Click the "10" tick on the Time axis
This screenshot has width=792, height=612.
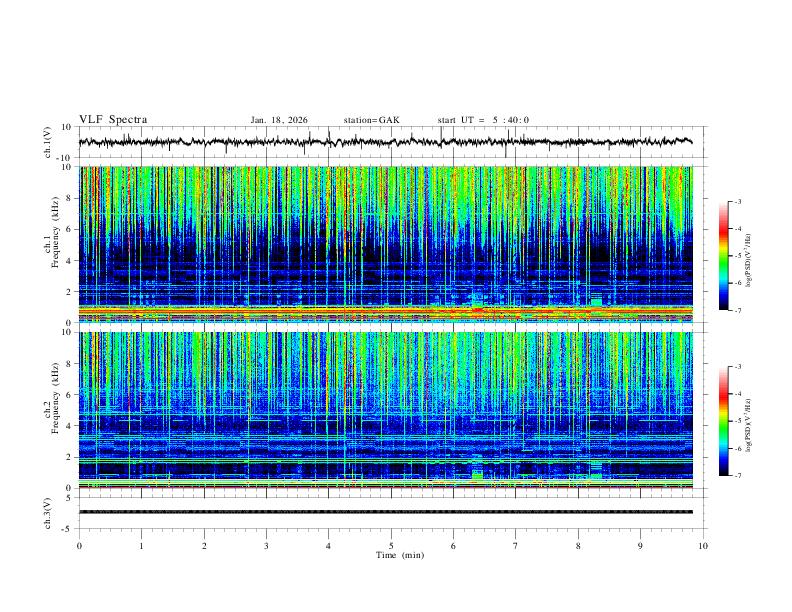tap(703, 546)
